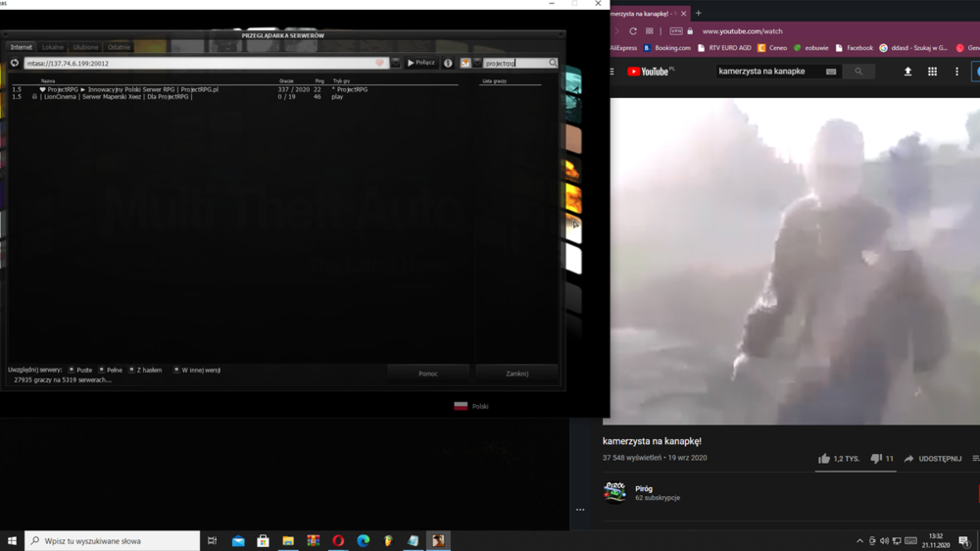Open Pomoc help button

pos(428,374)
